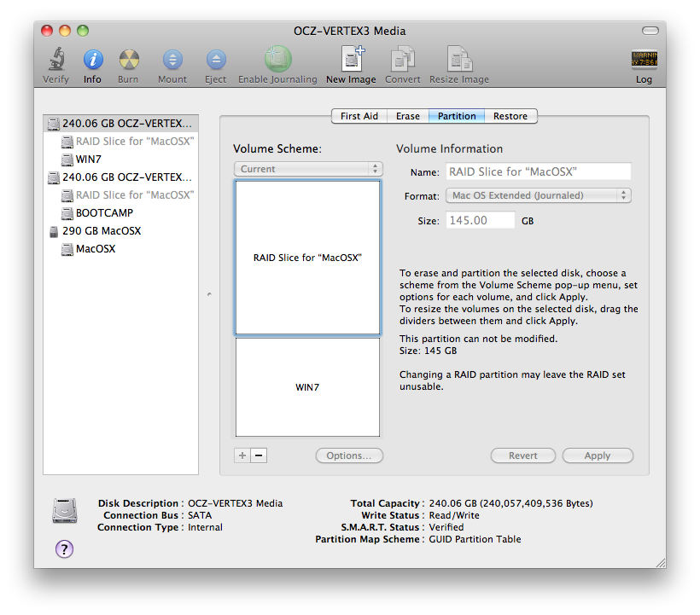Remove partition with minus button
This screenshot has width=700, height=615.
259,455
